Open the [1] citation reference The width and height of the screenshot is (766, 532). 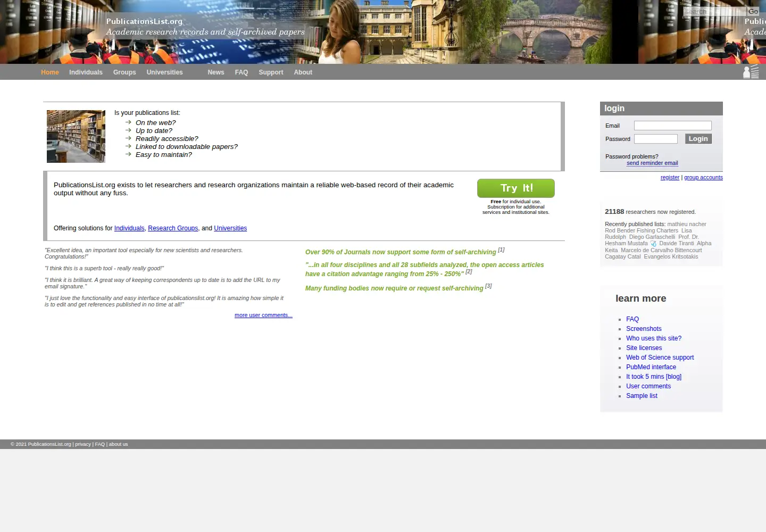click(x=501, y=250)
